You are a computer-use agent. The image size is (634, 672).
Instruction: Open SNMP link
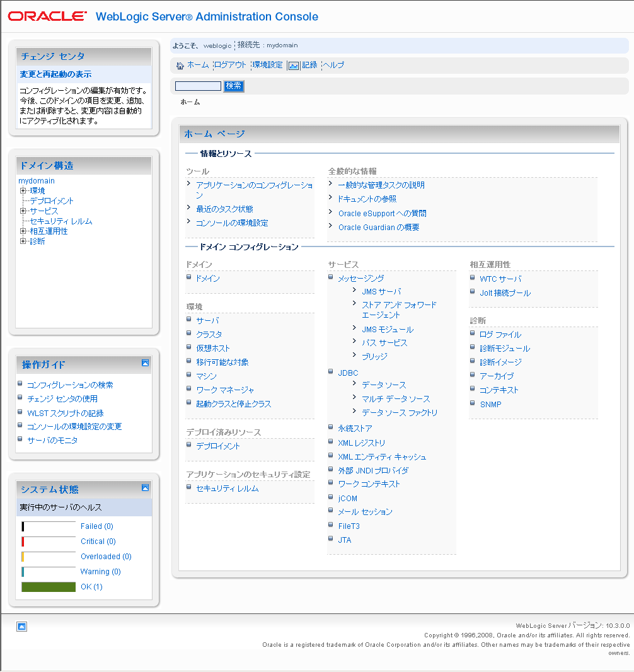pyautogui.click(x=491, y=405)
